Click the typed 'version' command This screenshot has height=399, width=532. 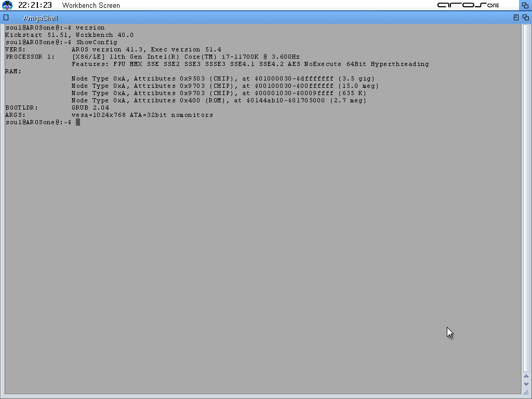(x=90, y=28)
